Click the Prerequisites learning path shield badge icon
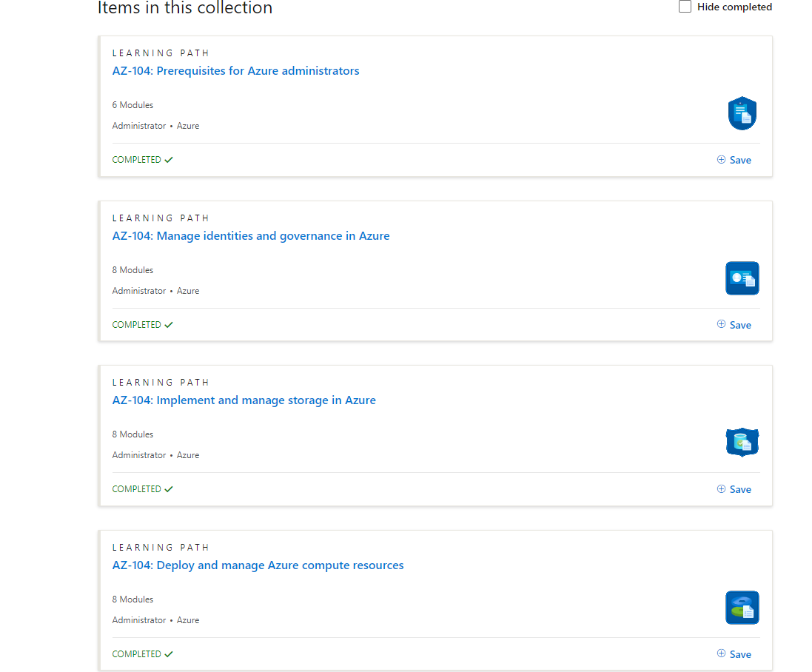 (742, 113)
